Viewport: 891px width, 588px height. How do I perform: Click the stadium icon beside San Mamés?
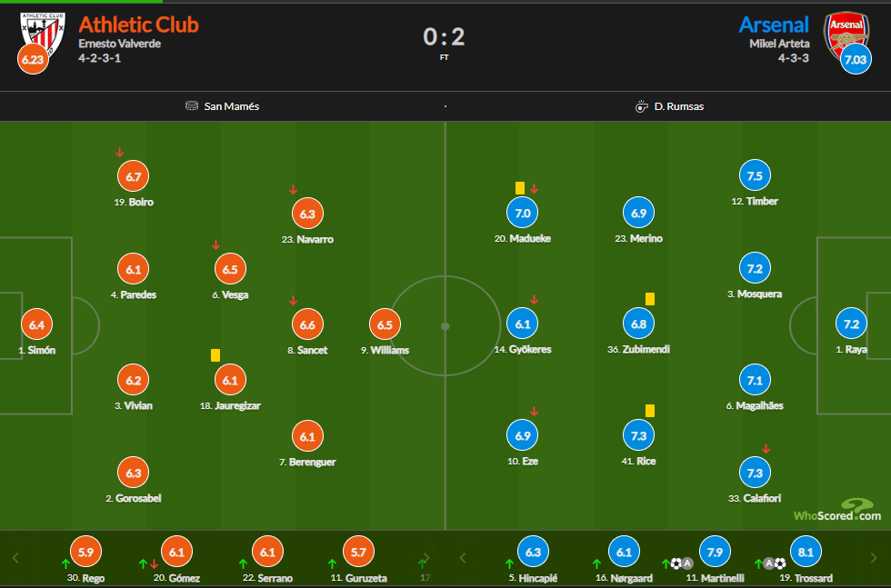click(191, 106)
